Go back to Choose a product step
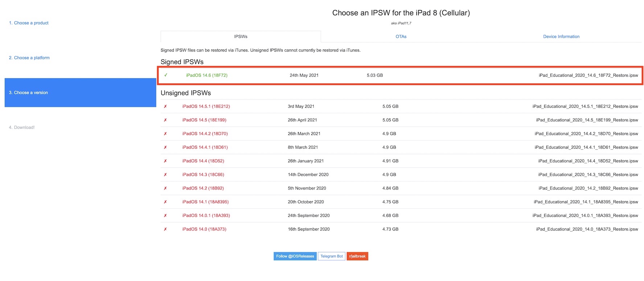The height and width of the screenshot is (281, 644). [x=29, y=23]
